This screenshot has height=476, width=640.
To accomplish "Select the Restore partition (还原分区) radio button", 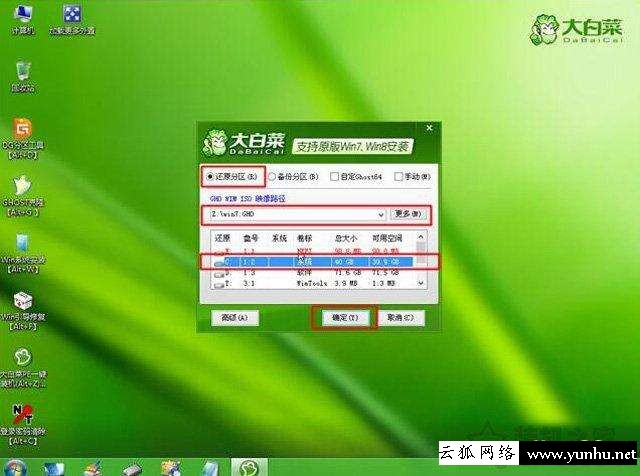I will point(210,177).
